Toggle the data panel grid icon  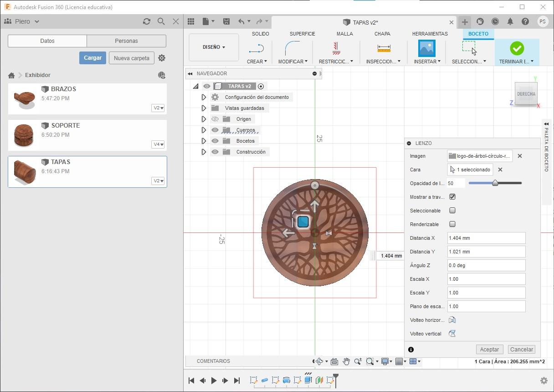pos(191,21)
